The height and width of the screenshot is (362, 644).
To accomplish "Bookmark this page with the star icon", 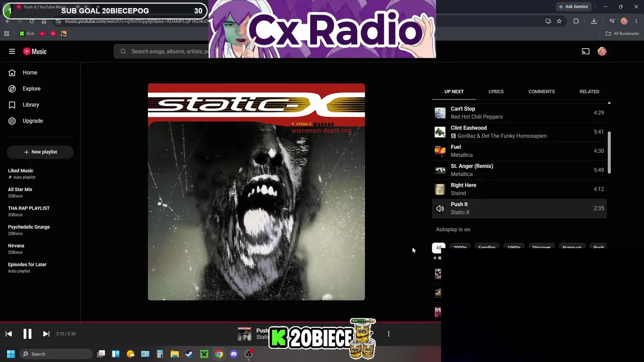I will [559, 21].
